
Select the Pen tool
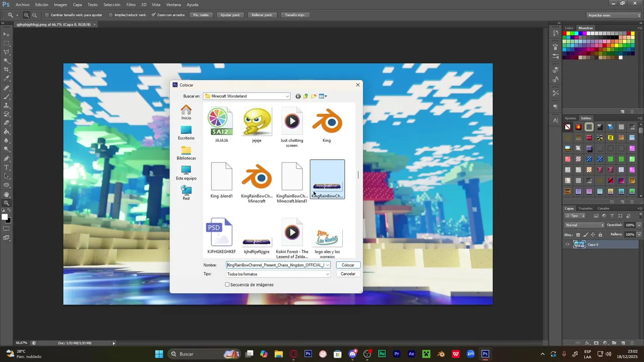pyautogui.click(x=7, y=158)
